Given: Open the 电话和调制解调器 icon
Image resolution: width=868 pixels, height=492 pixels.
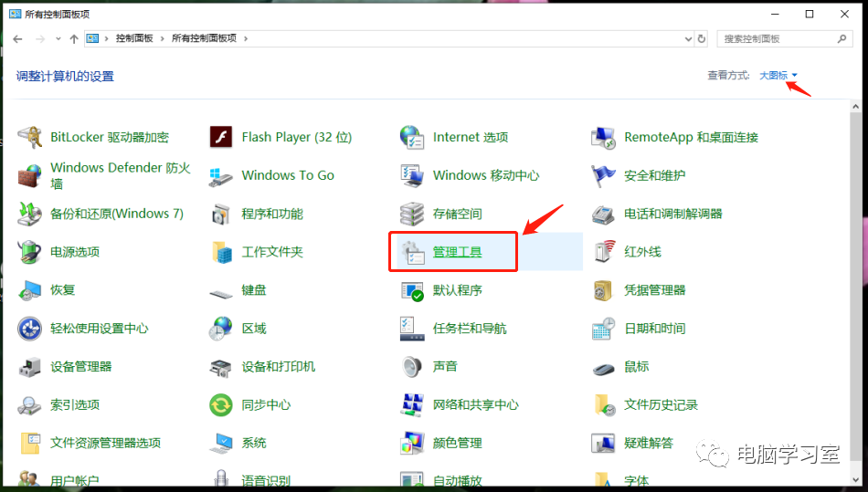Looking at the screenshot, I should coord(603,214).
